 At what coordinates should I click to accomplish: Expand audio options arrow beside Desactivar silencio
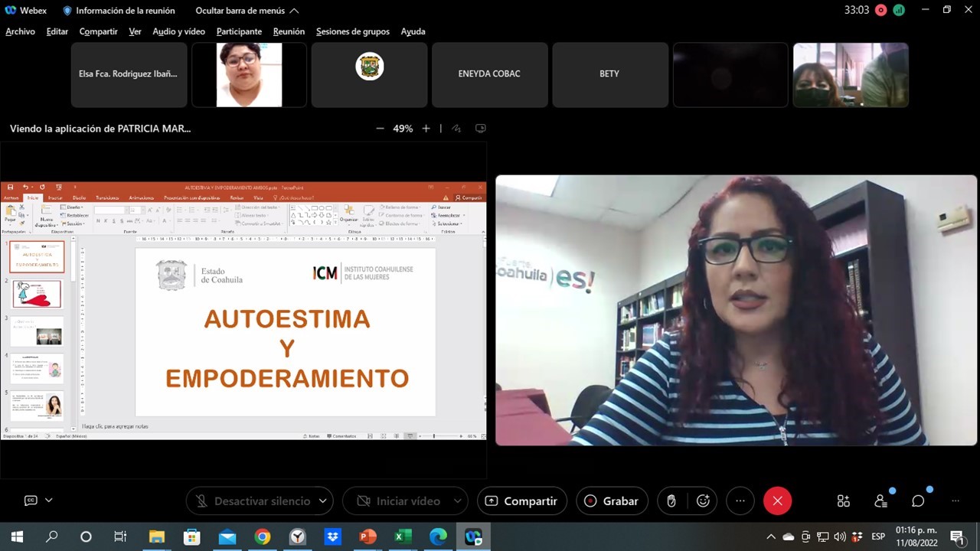[322, 501]
